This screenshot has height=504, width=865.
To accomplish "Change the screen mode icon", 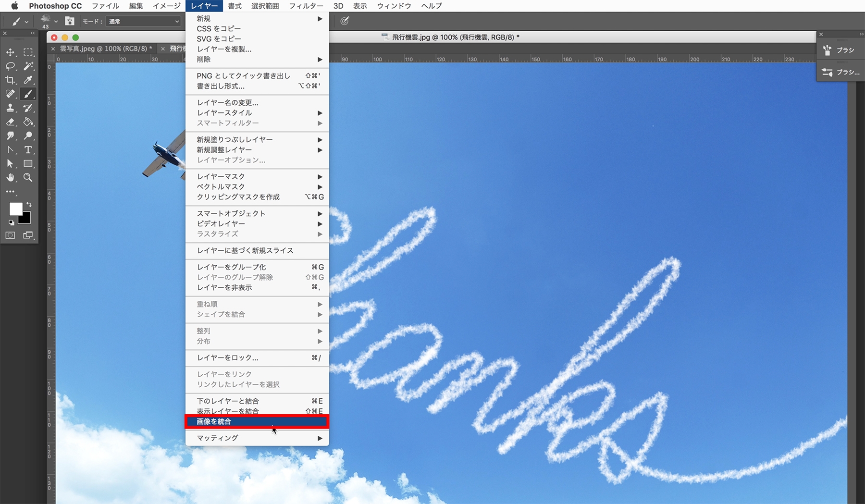I will click(28, 235).
